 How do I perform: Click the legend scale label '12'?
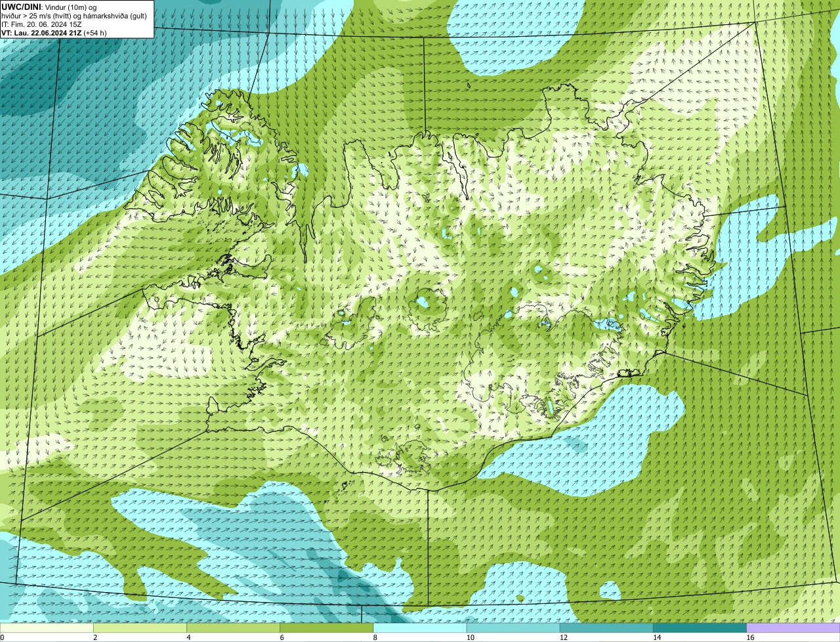pyautogui.click(x=563, y=637)
